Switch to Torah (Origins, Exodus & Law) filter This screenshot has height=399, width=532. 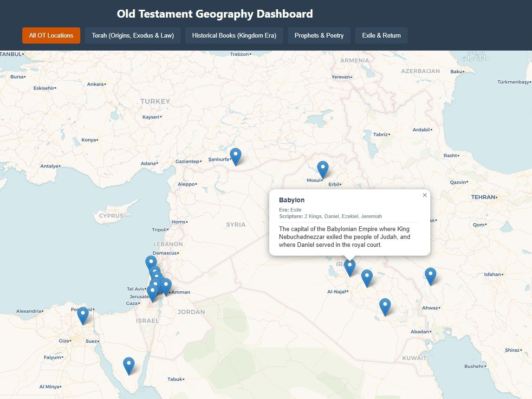pos(133,36)
